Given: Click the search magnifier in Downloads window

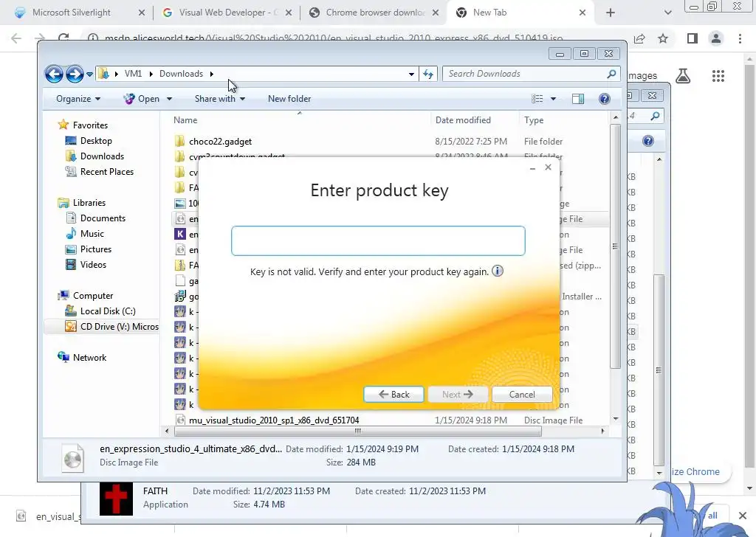Looking at the screenshot, I should [x=612, y=74].
